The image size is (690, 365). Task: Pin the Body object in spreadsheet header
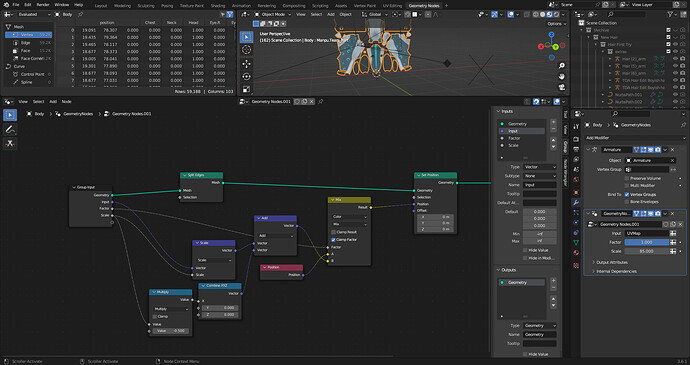click(81, 14)
